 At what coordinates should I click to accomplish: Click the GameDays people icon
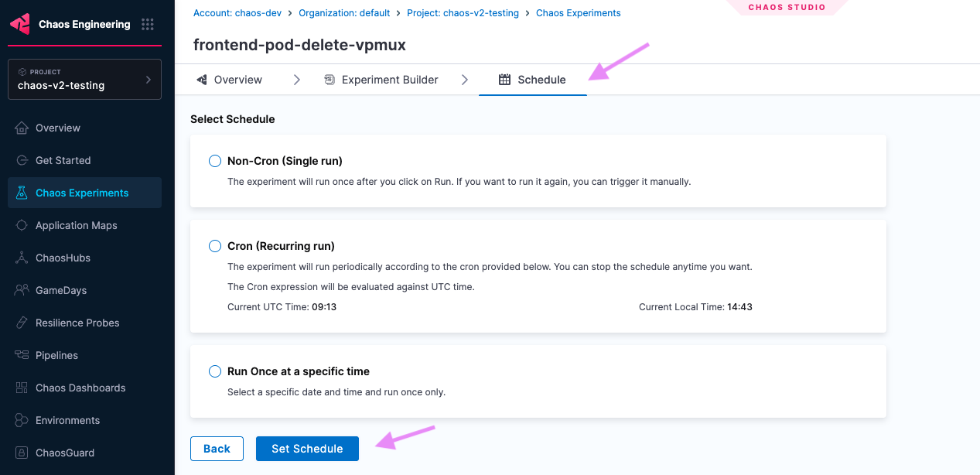(x=22, y=290)
